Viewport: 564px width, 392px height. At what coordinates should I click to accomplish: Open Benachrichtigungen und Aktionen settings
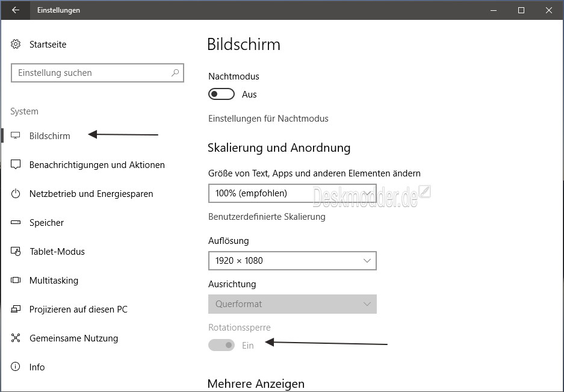97,165
